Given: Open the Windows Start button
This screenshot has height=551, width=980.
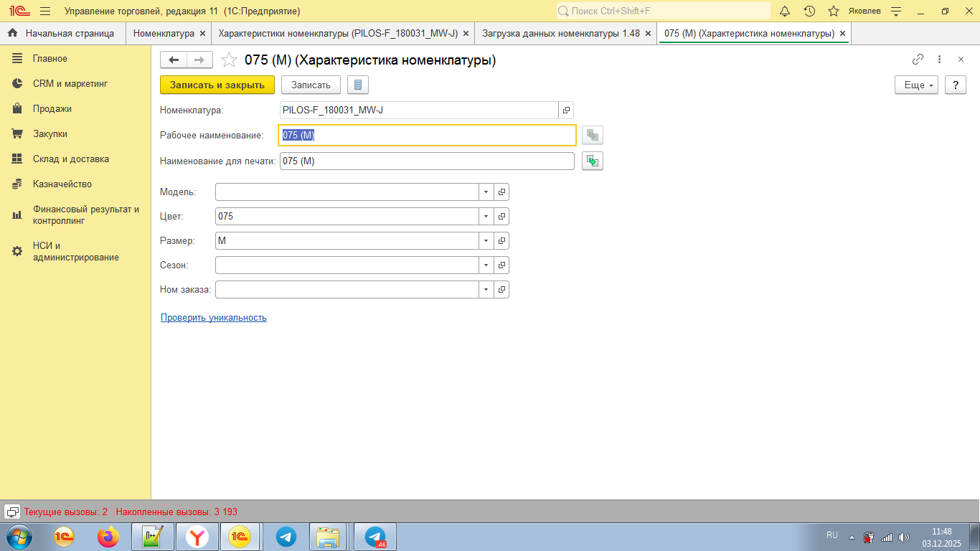Looking at the screenshot, I should pyautogui.click(x=19, y=537).
